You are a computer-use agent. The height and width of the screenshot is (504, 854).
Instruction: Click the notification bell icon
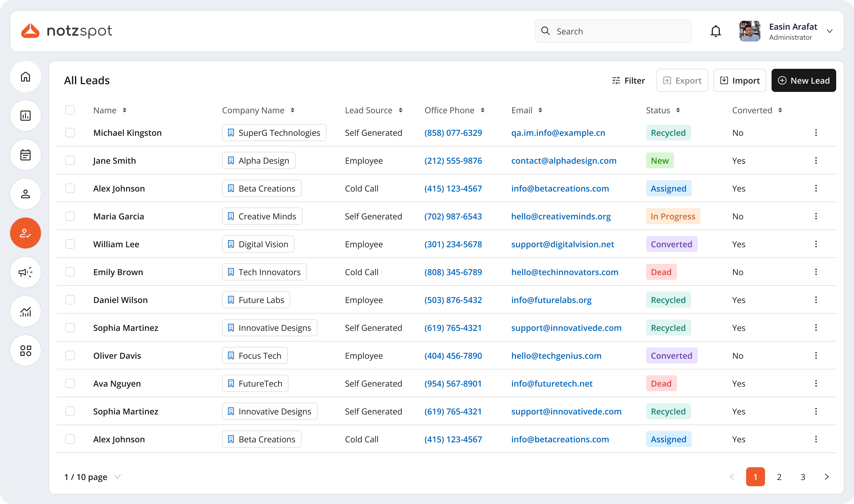click(716, 31)
